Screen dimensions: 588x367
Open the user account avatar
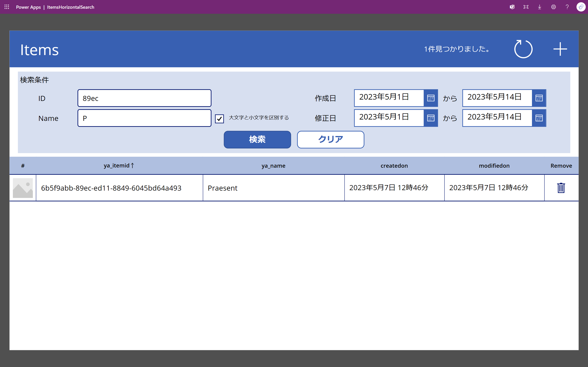[581, 7]
